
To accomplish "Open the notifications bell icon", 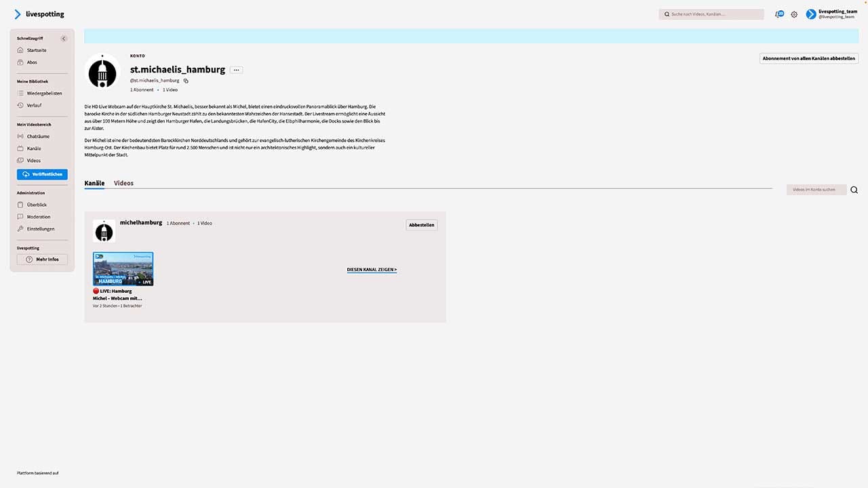I will point(778,14).
